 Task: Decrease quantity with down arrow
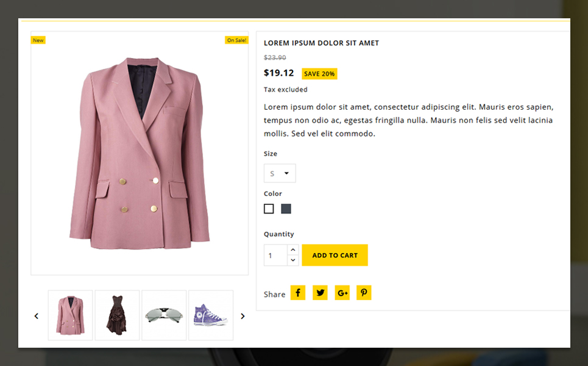[293, 260]
